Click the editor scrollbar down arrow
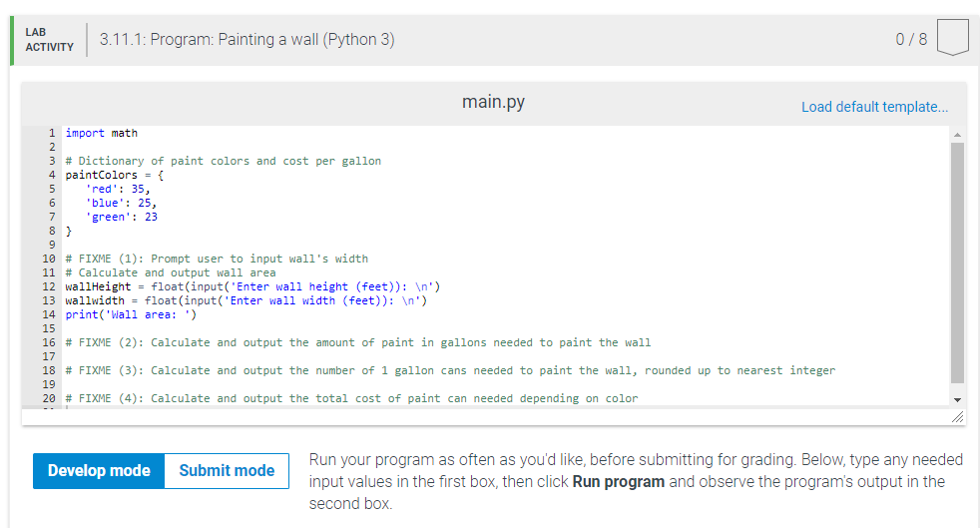This screenshot has width=980, height=528. point(957,400)
